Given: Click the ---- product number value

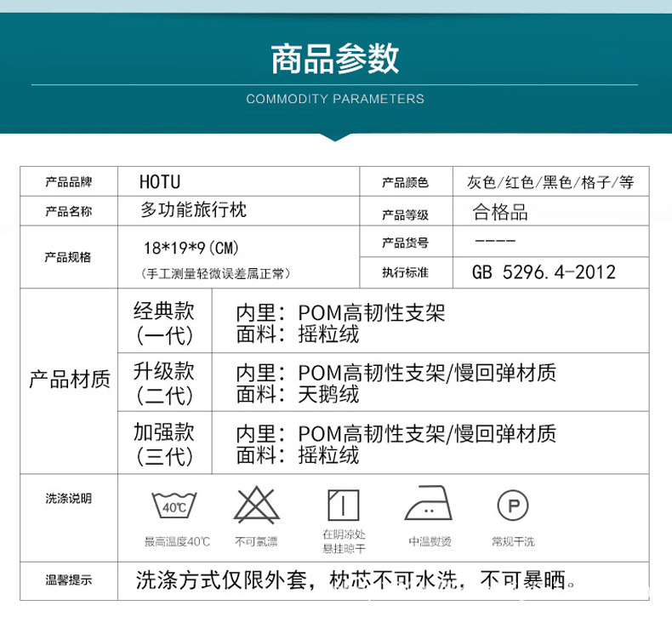Looking at the screenshot, I should pos(495,241).
